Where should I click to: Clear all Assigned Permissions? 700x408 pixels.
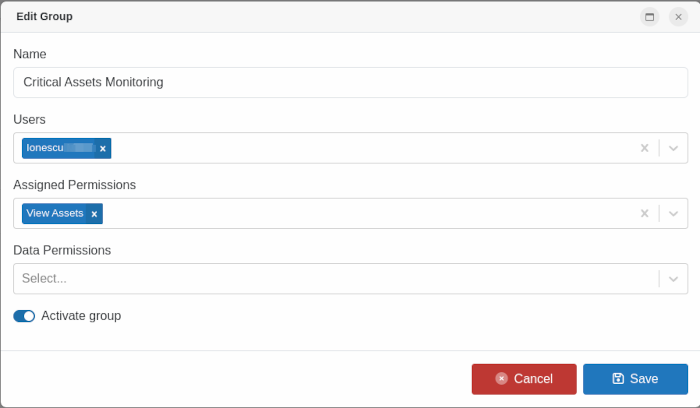pos(644,213)
